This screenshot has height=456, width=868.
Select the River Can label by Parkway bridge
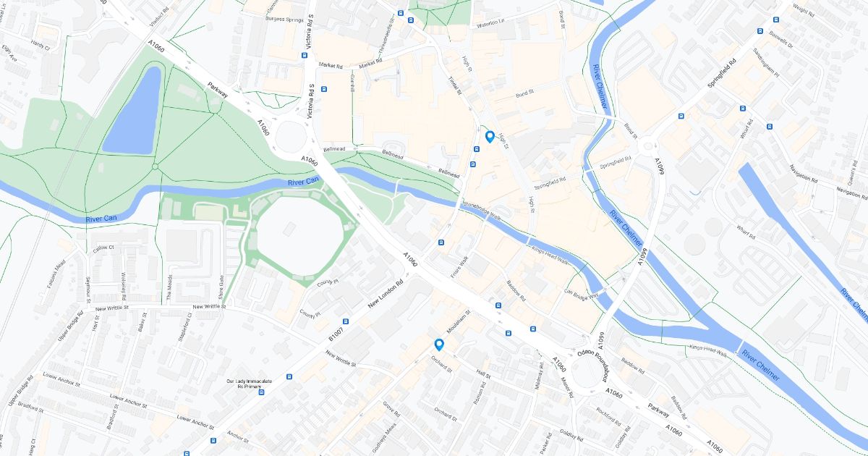[302, 181]
